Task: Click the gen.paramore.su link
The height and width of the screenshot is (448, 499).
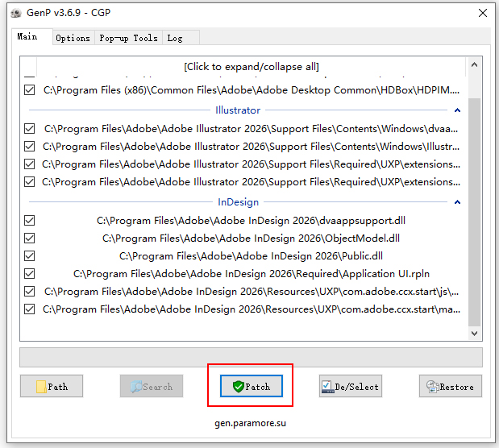Action: point(250,423)
